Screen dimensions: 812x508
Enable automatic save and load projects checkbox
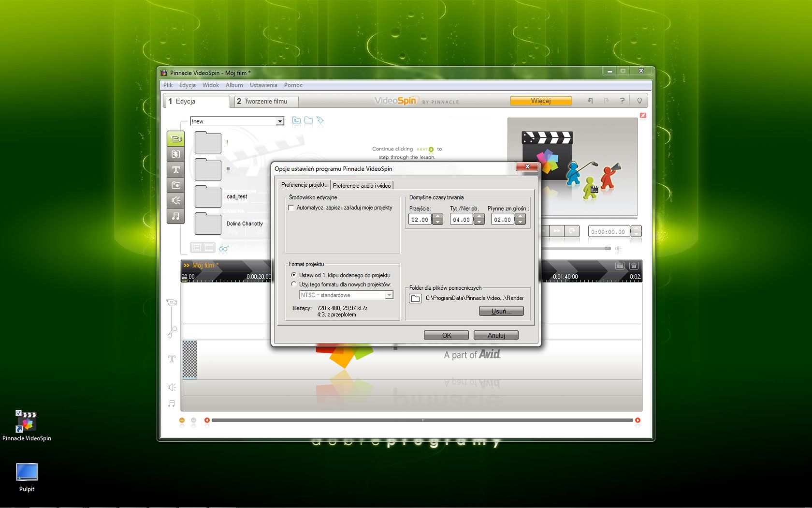[291, 208]
